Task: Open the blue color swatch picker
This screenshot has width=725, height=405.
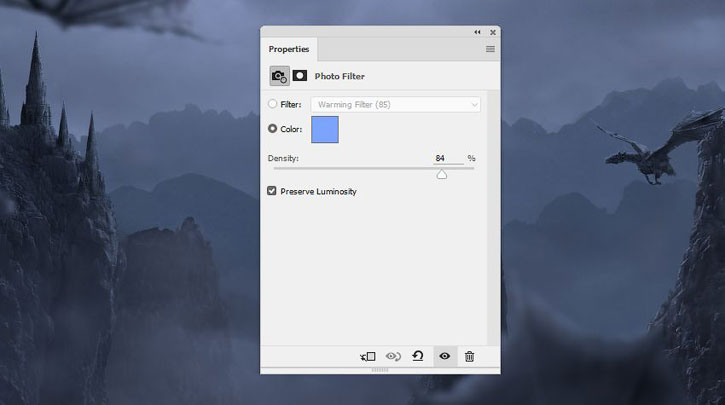Action: (x=325, y=129)
